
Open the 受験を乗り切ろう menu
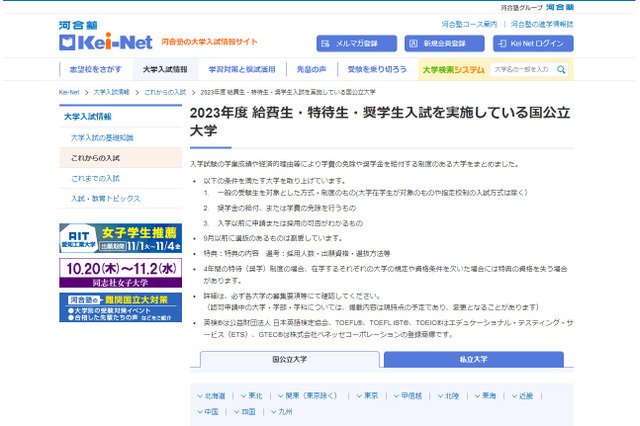click(377, 70)
